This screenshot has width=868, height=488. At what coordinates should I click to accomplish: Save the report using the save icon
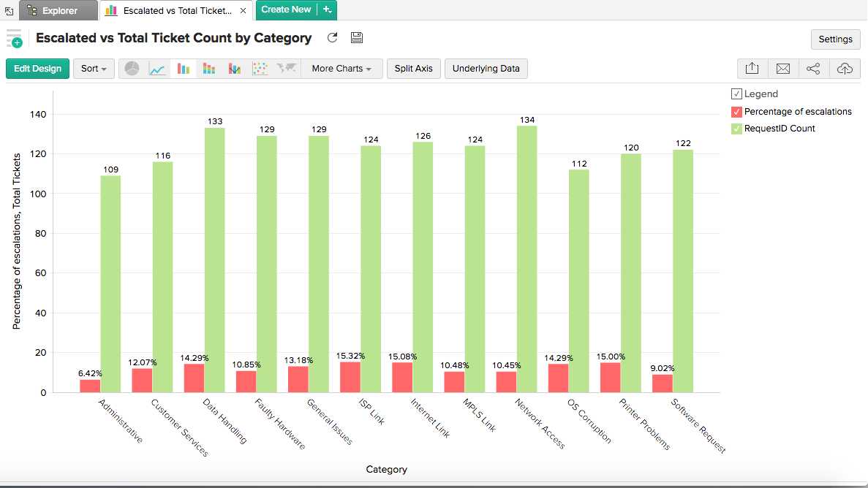pos(356,37)
